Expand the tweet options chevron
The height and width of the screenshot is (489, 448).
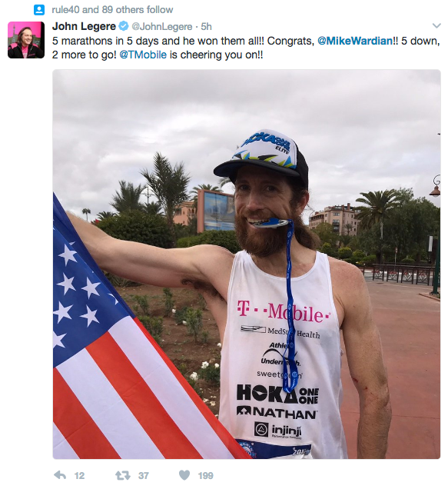pos(436,25)
